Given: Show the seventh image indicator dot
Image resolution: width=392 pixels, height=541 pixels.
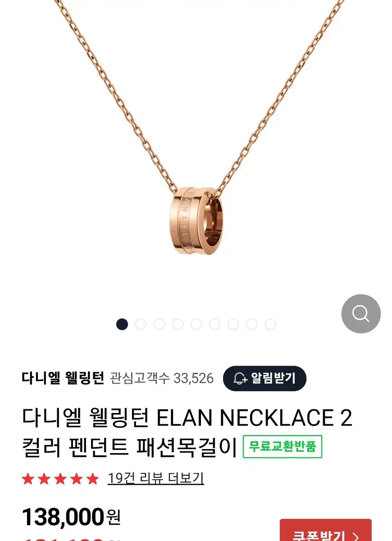Looking at the screenshot, I should (x=233, y=324).
